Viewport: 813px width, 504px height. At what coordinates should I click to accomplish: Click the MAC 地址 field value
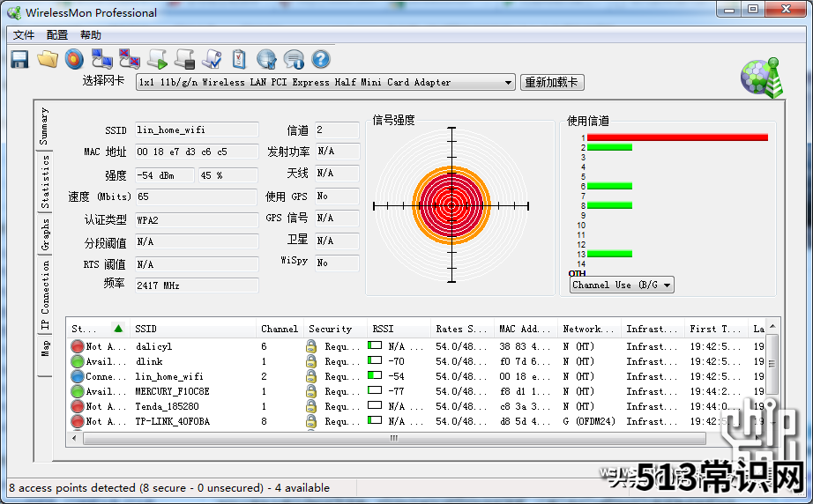point(197,152)
